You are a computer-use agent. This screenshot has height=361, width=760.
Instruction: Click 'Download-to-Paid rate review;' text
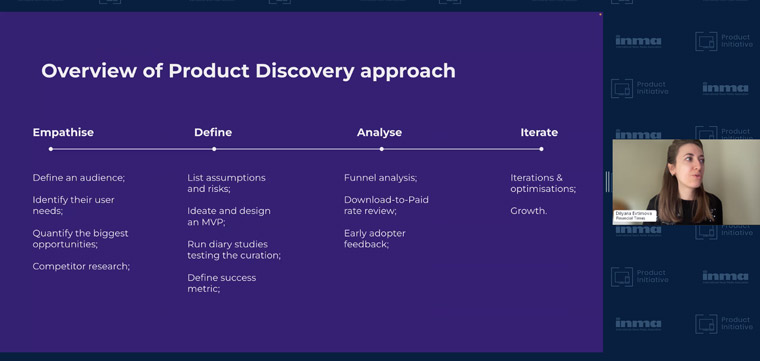[x=386, y=205]
